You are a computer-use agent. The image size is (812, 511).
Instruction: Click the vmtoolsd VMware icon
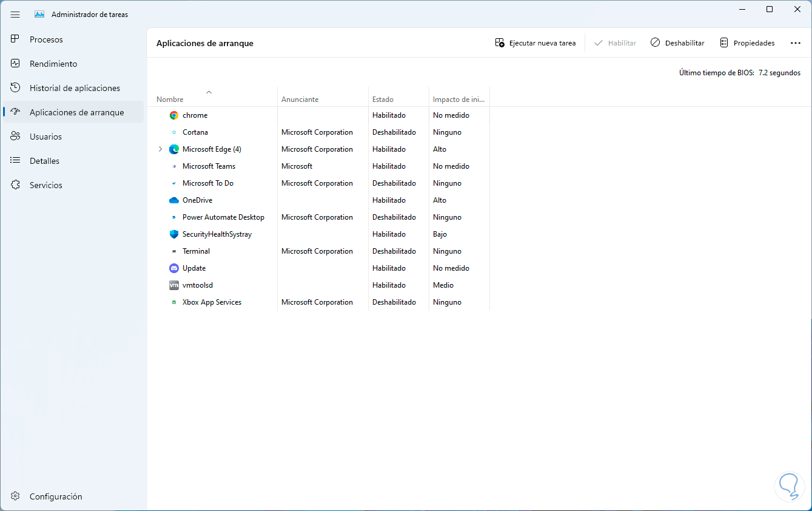[174, 285]
